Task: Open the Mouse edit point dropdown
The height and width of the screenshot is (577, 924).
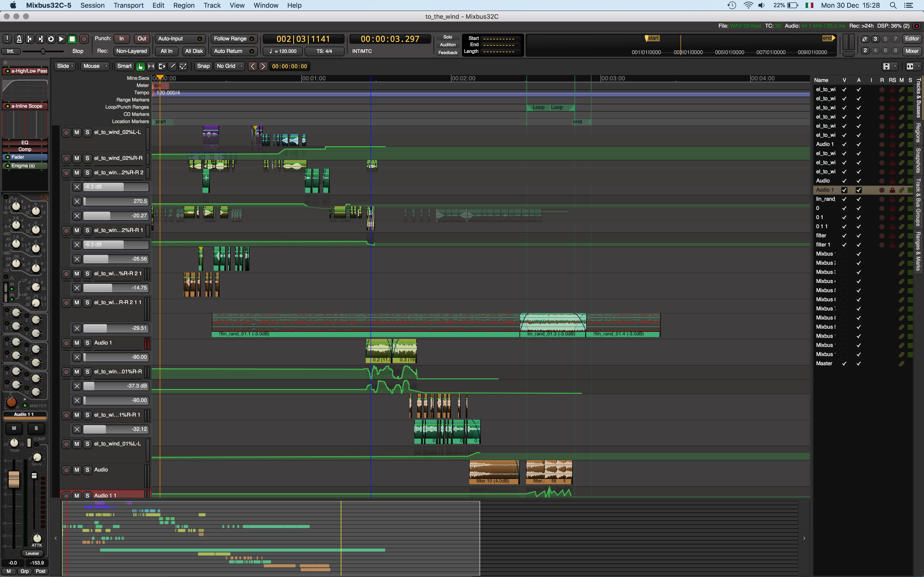Action: (x=96, y=66)
